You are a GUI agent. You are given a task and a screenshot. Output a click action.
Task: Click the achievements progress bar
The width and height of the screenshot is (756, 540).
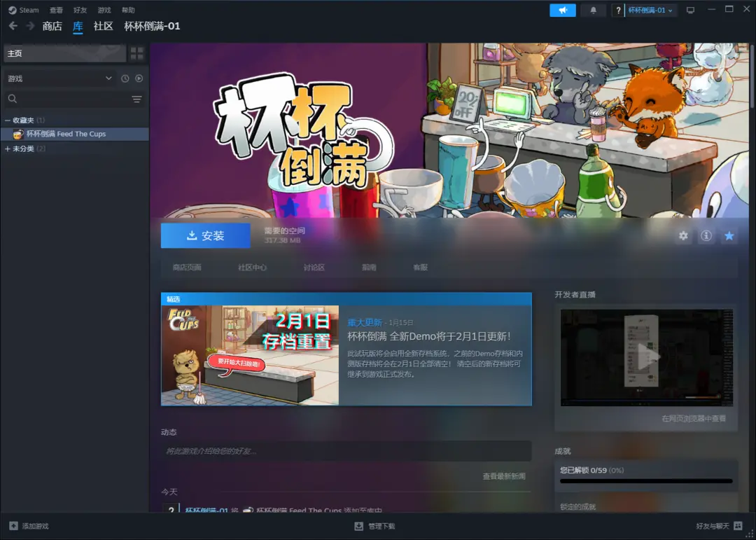646,481
